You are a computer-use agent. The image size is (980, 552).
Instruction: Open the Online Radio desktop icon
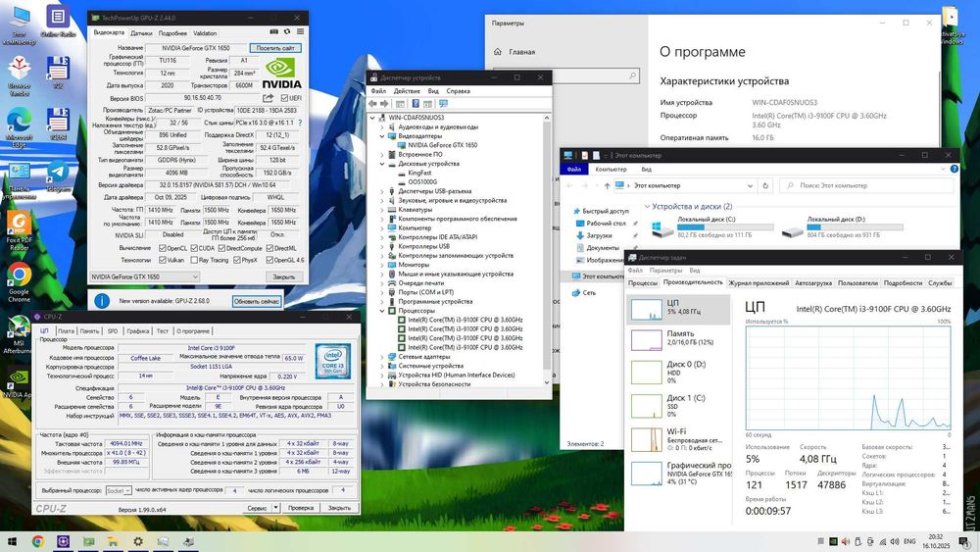(x=58, y=22)
